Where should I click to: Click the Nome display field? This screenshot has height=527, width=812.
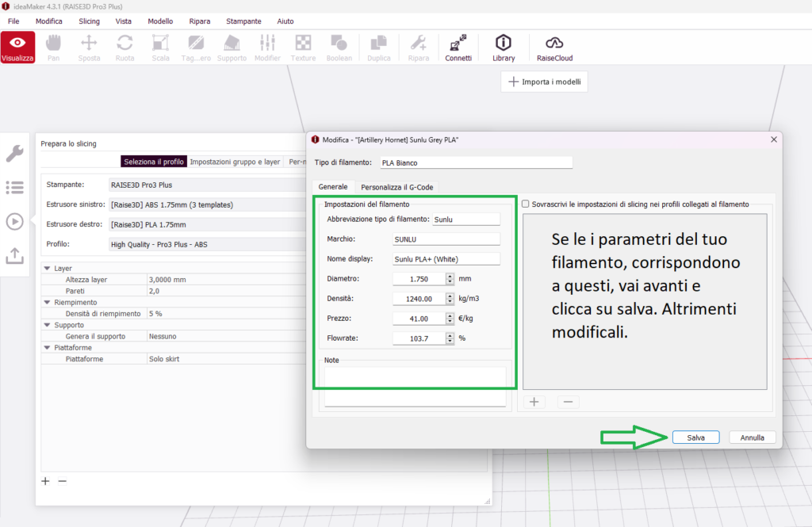click(446, 259)
